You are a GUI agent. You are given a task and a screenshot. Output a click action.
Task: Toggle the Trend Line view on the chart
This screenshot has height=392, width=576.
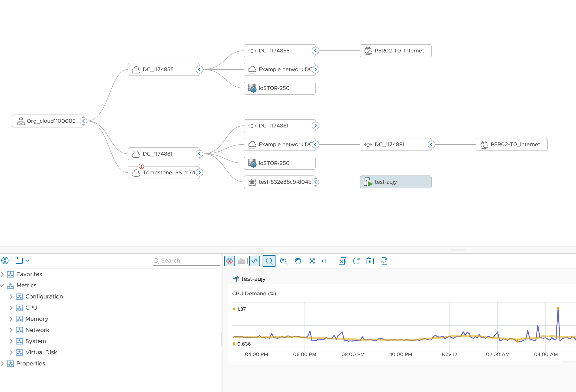255,261
